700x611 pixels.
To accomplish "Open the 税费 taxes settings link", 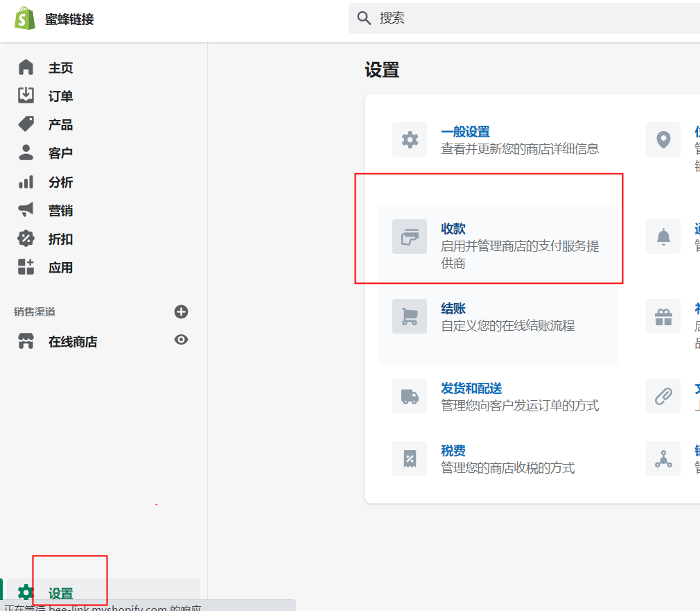I will point(453,451).
